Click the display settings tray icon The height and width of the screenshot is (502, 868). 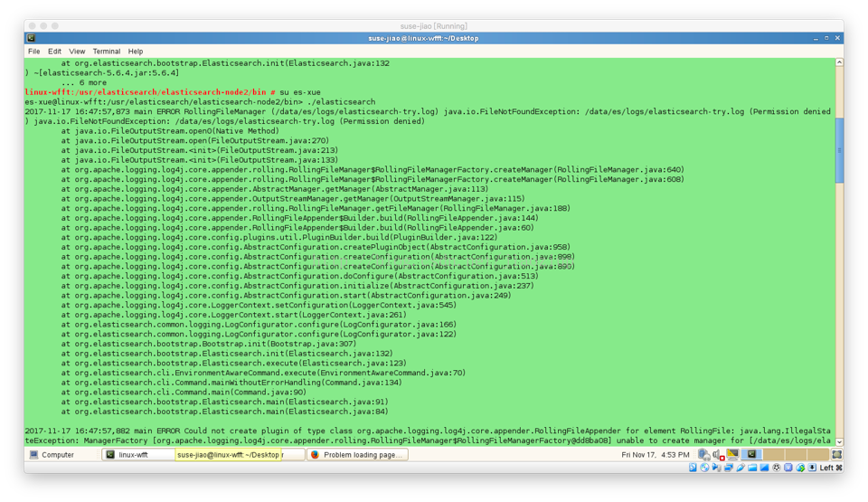pyautogui.click(x=733, y=454)
